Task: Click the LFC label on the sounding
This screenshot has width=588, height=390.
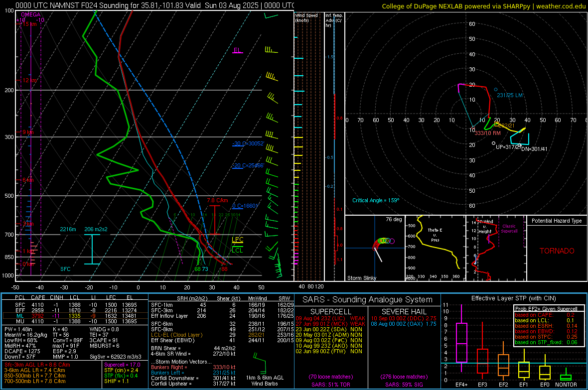Action: coord(237,240)
